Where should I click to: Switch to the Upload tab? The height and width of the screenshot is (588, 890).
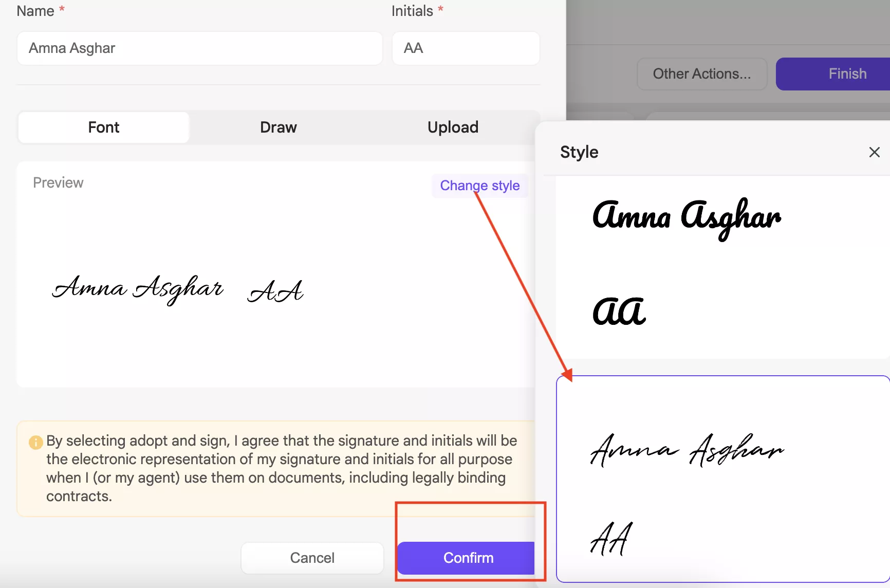453,127
